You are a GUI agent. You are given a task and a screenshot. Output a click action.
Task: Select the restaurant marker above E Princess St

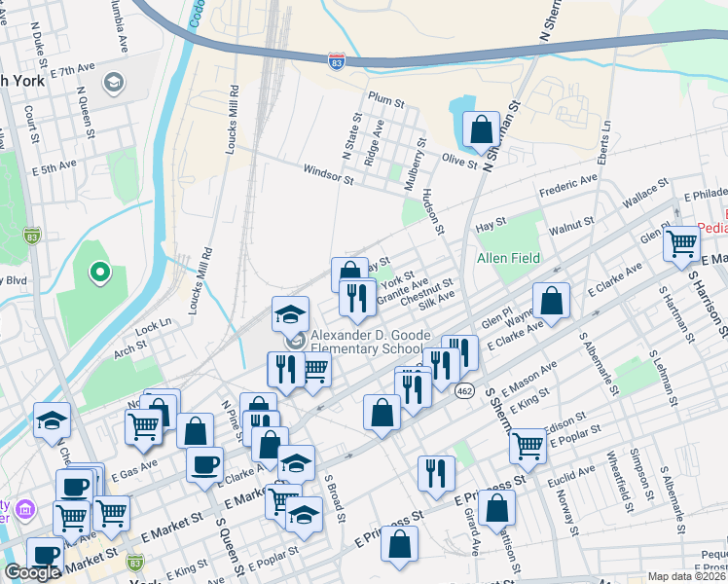coord(436,475)
